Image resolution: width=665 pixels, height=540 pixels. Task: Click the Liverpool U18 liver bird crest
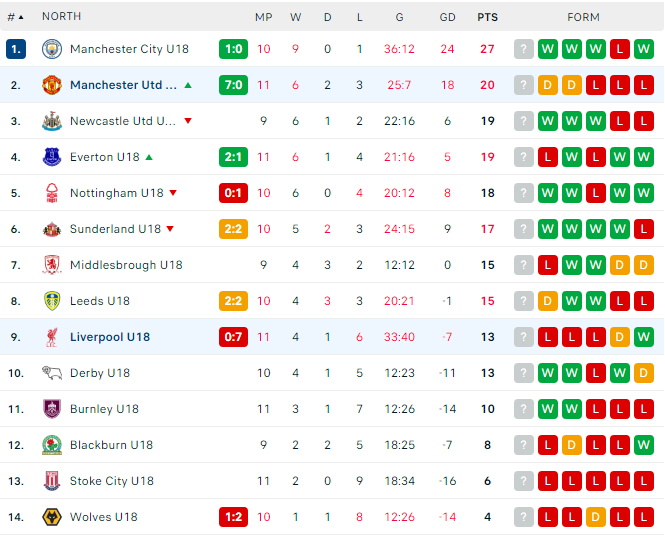[52, 337]
